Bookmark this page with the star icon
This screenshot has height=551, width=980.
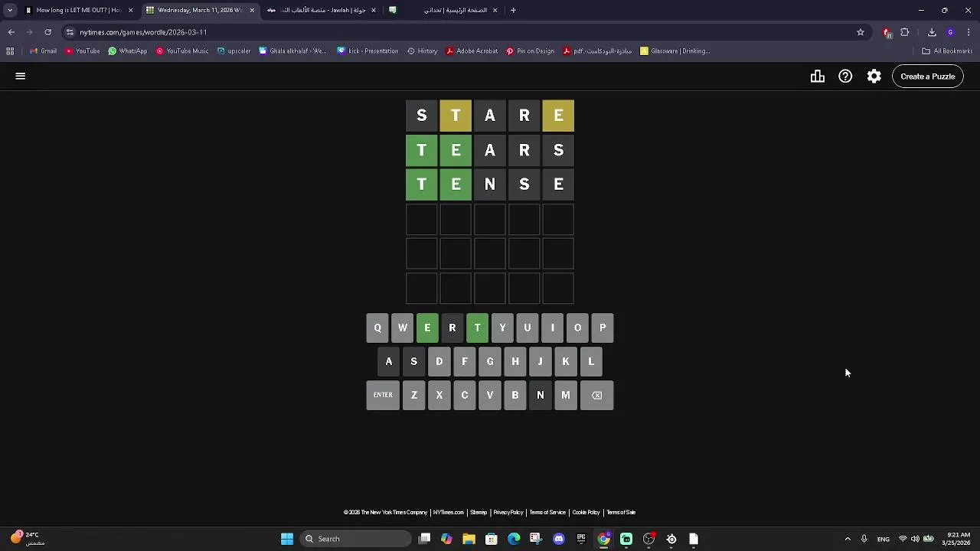point(861,32)
